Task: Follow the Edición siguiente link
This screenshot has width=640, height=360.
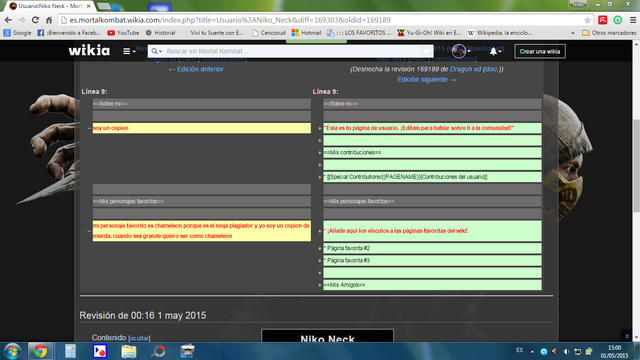Action: pos(427,79)
